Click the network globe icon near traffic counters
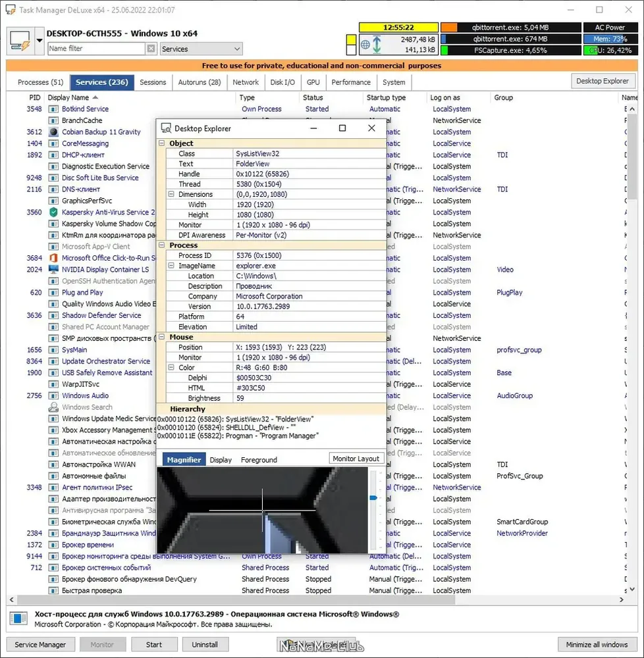This screenshot has width=644, height=658. [365, 45]
